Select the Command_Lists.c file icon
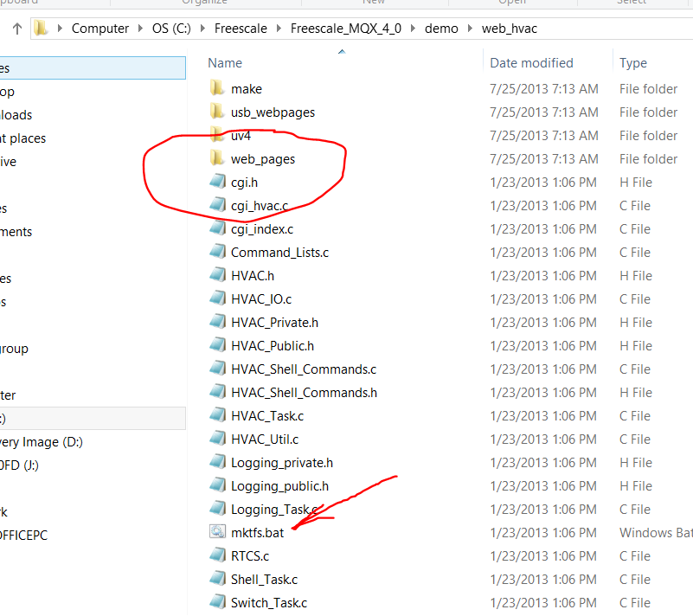Image resolution: width=693 pixels, height=616 pixels. click(217, 253)
